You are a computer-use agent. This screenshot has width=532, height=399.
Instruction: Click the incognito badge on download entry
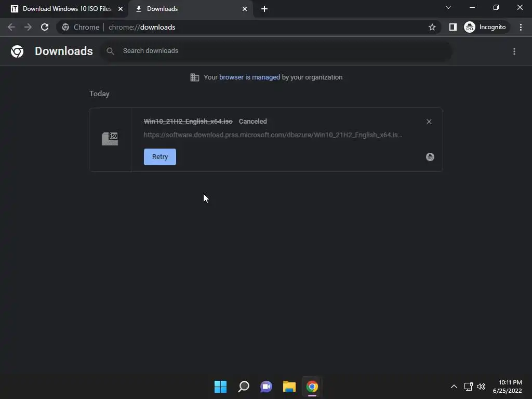coord(430,157)
